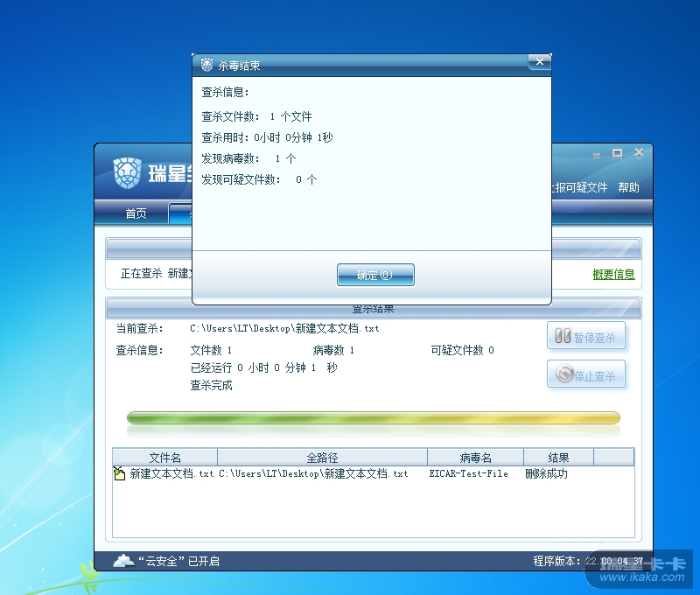Maximize the Rising main window
The height and width of the screenshot is (595, 700).
618,153
